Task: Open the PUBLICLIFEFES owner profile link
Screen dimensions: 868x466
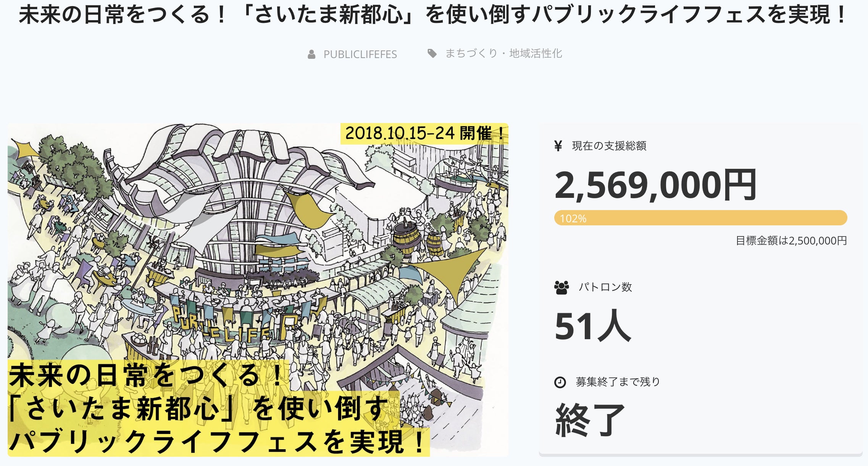Action: (360, 54)
